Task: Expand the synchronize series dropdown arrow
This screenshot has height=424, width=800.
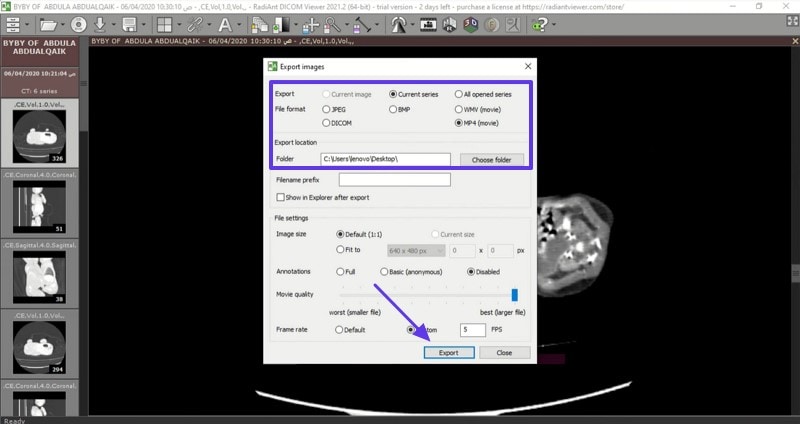Action: [209, 24]
